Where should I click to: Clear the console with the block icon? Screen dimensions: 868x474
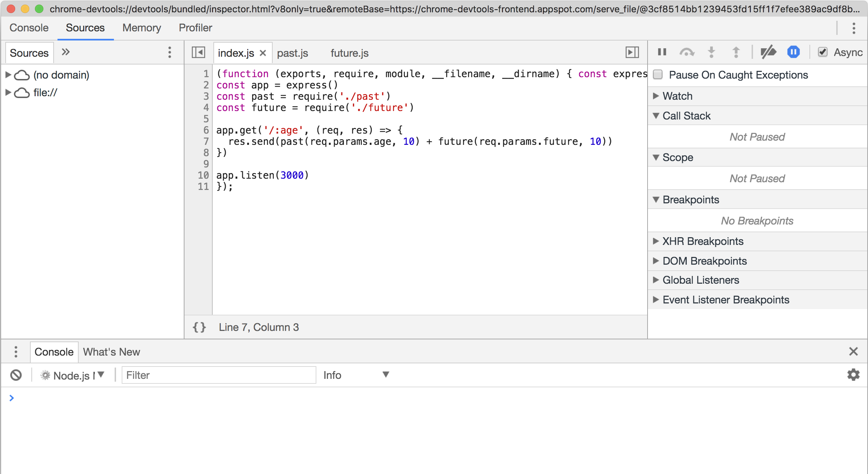click(x=16, y=375)
